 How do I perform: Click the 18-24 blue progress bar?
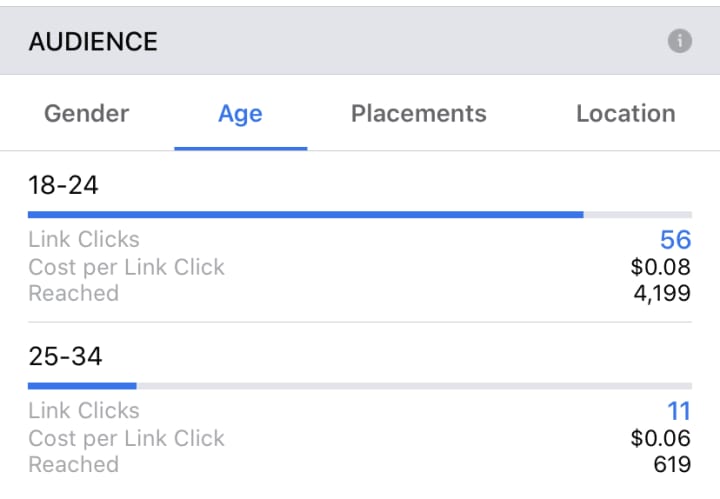pos(306,214)
